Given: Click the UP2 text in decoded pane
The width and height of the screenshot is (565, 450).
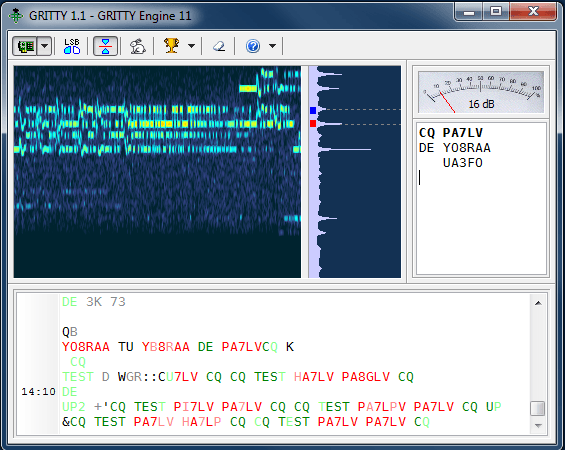Looking at the screenshot, I should (74, 407).
